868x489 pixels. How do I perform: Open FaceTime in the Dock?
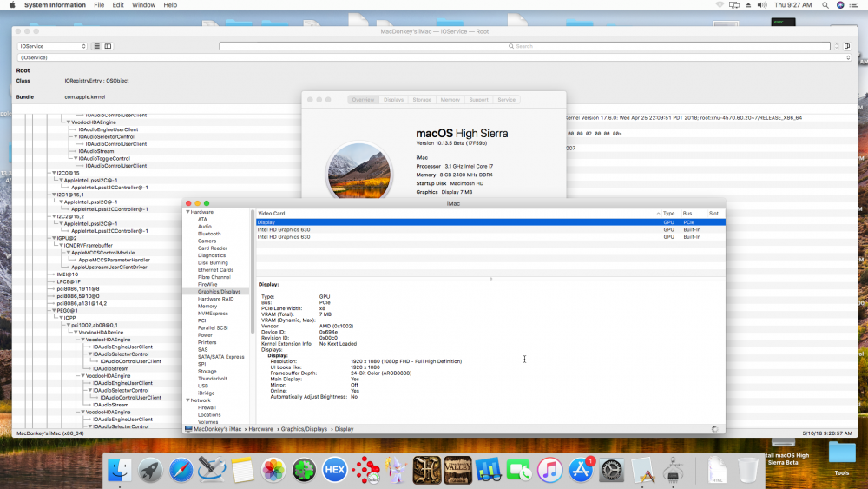point(519,470)
